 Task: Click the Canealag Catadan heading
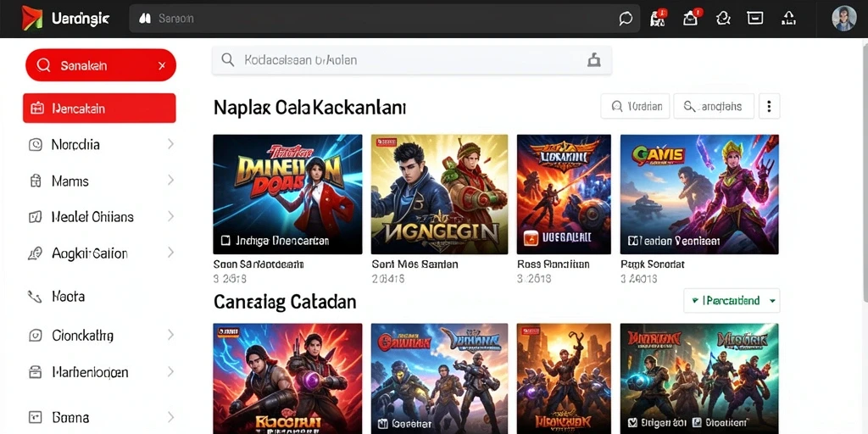coord(285,303)
